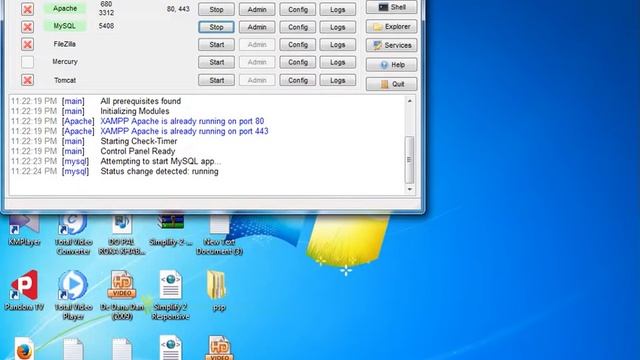
Task: Open the XAMPP Shell
Action: coord(391,7)
